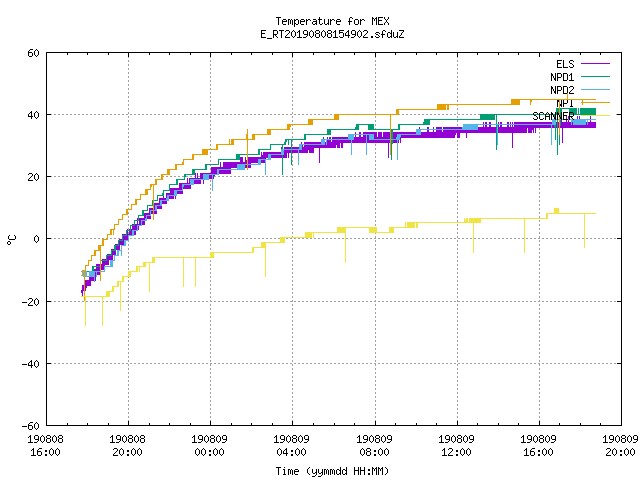
Task: Click the SCANNER legend label
Action: click(553, 116)
